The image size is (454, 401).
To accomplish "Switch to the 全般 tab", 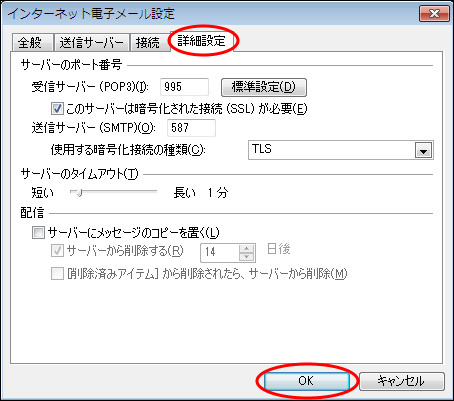I will tap(32, 42).
